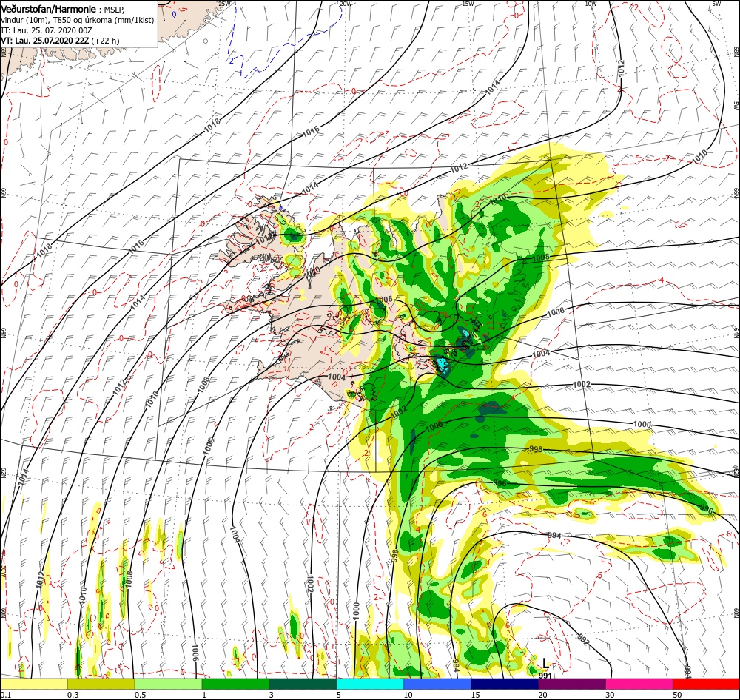Click the '20W' longitude label
Viewport: 740px width, 700px height.
pyautogui.click(x=346, y=4)
